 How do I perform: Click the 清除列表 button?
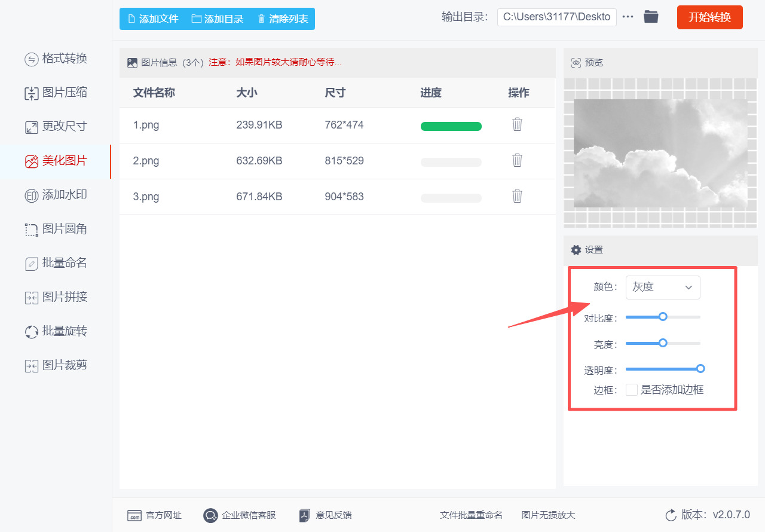(283, 19)
